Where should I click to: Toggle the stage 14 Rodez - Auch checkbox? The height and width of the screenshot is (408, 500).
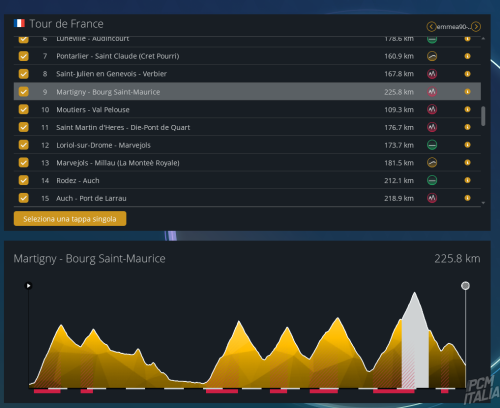(24, 180)
